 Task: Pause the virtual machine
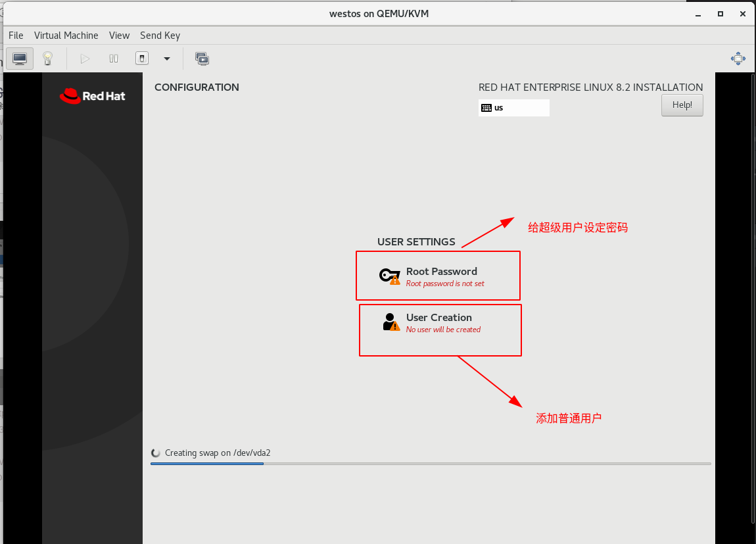click(114, 59)
